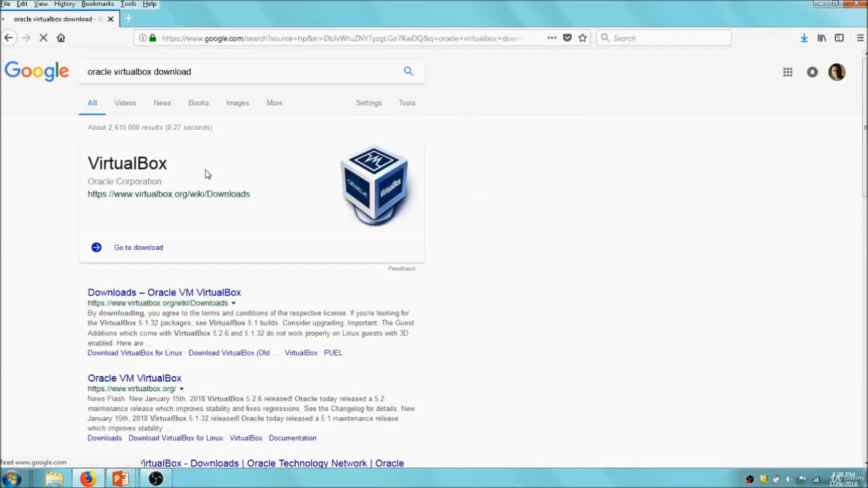The height and width of the screenshot is (488, 868).
Task: Click the Go to download link
Action: (x=138, y=247)
